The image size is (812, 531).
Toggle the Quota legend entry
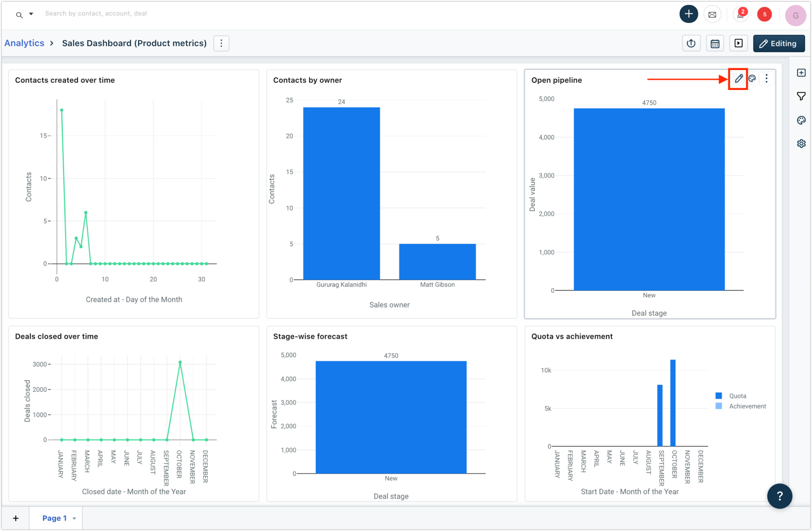737,396
